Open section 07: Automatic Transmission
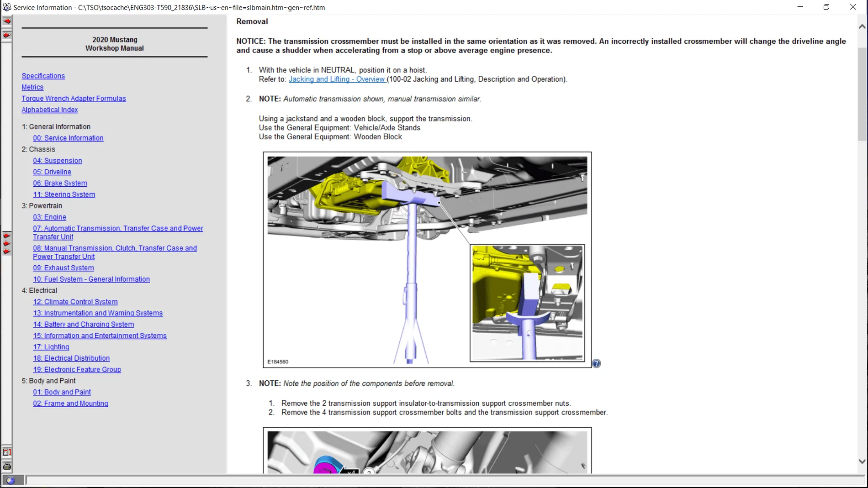The image size is (868, 488). click(118, 232)
